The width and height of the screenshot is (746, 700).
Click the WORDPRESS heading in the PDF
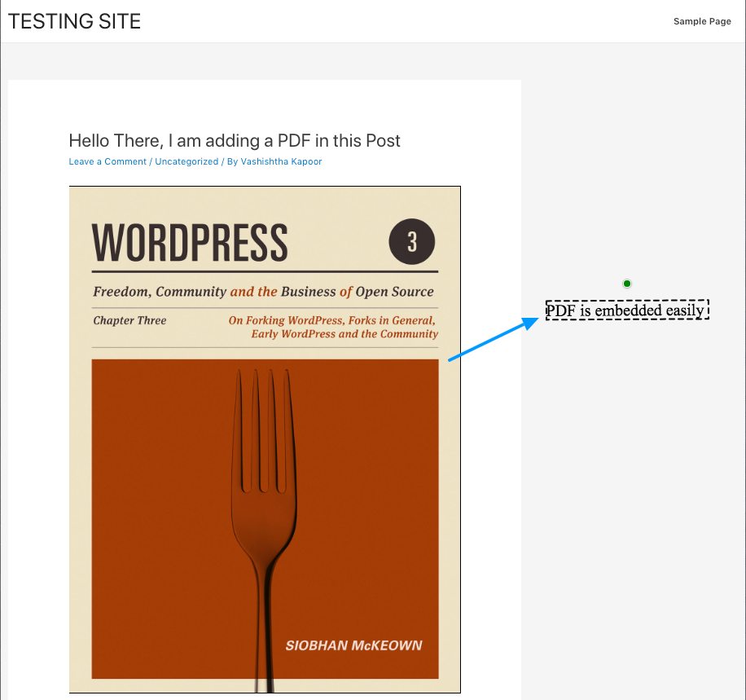[190, 243]
